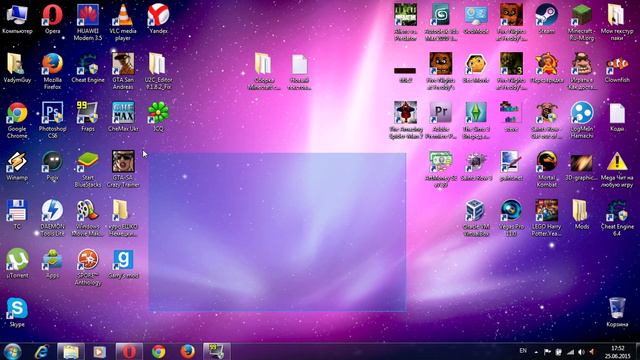Select the VLC media player shortcut
The width and height of the screenshot is (640, 360).
pos(123,22)
